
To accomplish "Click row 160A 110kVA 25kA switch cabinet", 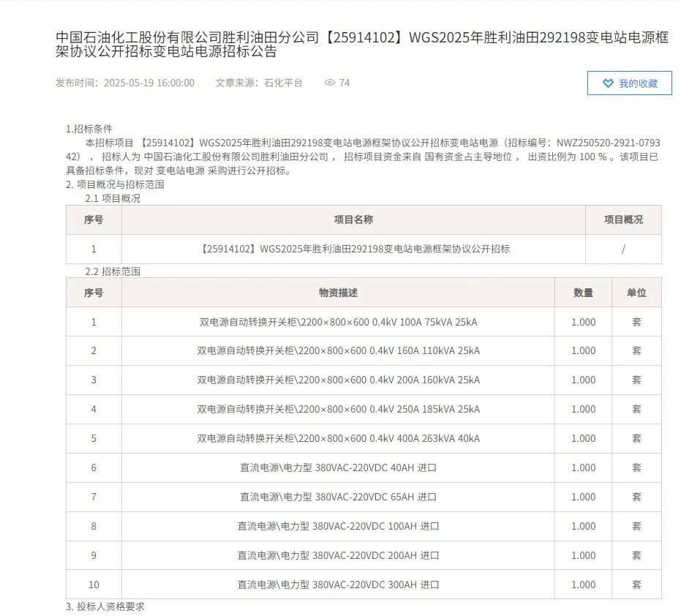I will point(364,350).
